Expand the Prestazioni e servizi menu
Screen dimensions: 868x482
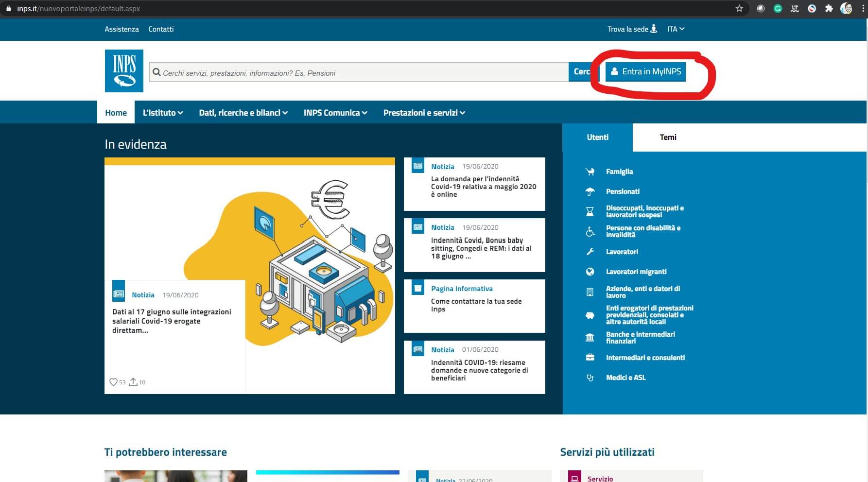point(424,113)
